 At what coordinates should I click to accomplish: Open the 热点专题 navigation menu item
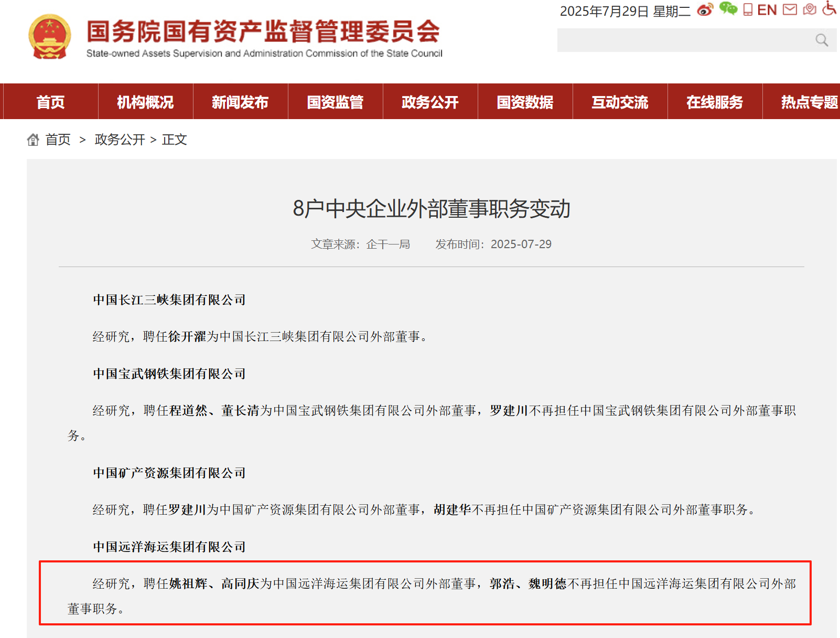(802, 102)
